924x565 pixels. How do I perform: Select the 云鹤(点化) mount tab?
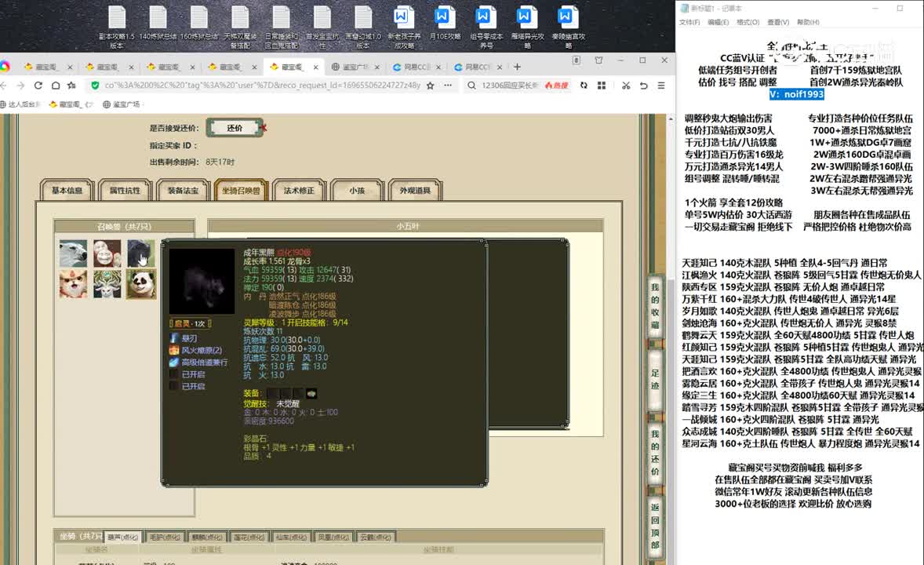coord(376,538)
